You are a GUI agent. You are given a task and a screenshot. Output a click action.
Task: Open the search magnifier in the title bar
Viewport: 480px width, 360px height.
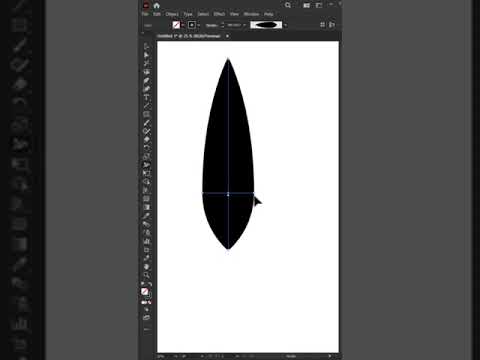pos(288,5)
